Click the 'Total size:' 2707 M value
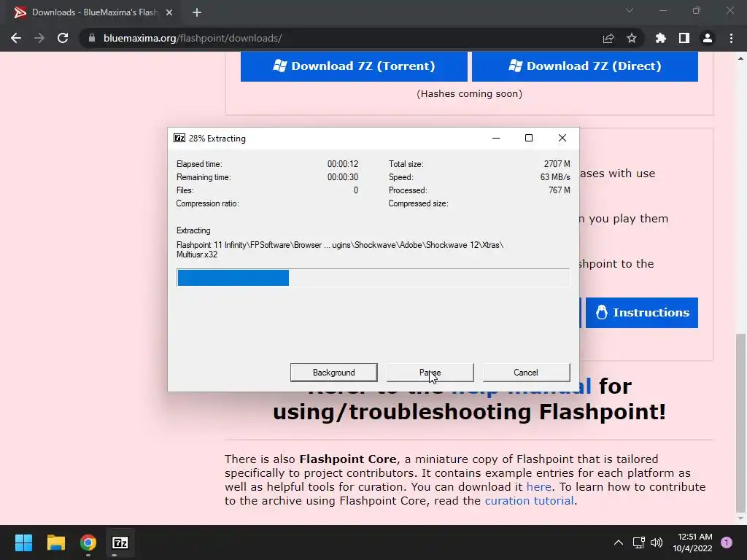 coord(557,164)
